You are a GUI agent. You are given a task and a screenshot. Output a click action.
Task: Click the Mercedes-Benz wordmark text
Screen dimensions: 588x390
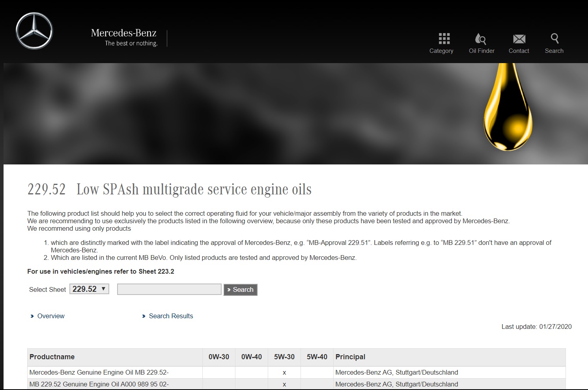point(123,33)
